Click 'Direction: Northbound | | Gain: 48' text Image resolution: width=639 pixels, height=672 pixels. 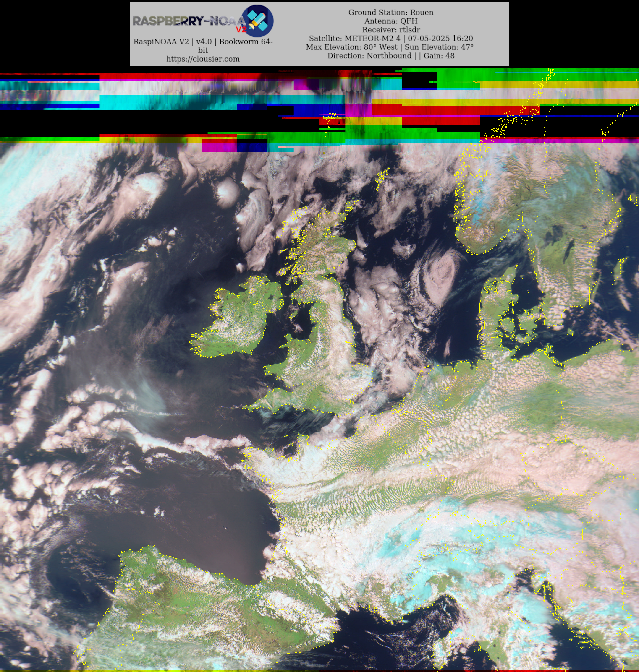click(391, 56)
